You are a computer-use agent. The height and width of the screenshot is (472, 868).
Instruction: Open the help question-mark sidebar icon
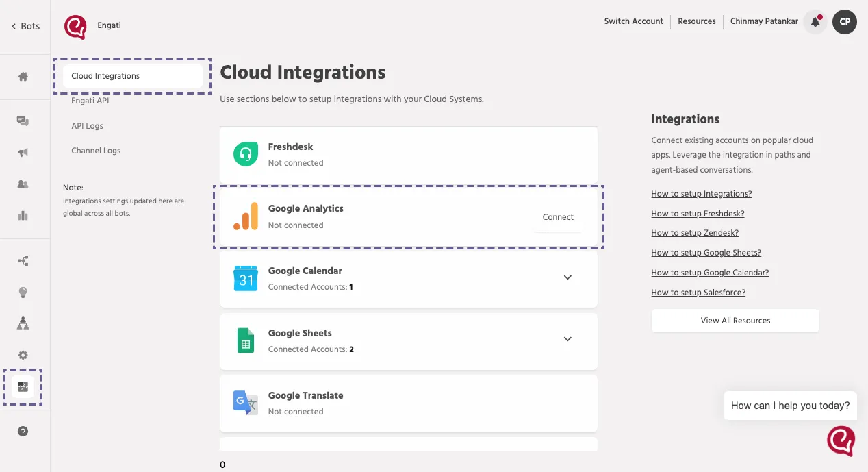(23, 432)
